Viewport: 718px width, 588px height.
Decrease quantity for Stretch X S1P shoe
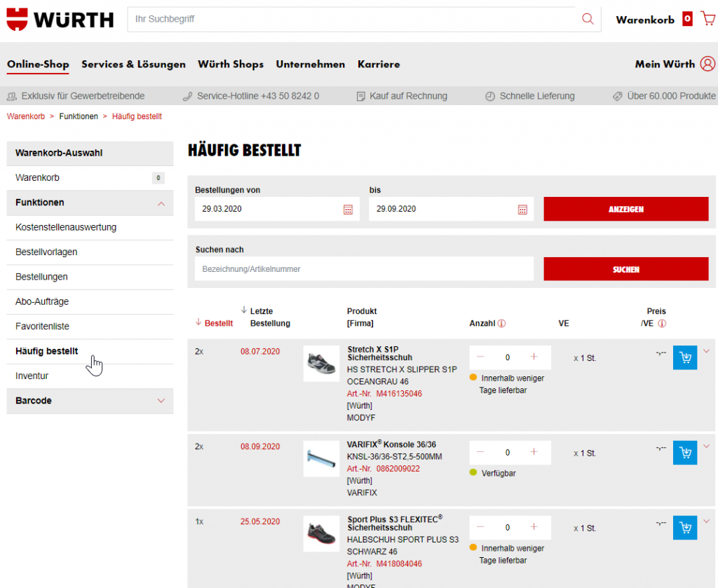[x=480, y=357]
